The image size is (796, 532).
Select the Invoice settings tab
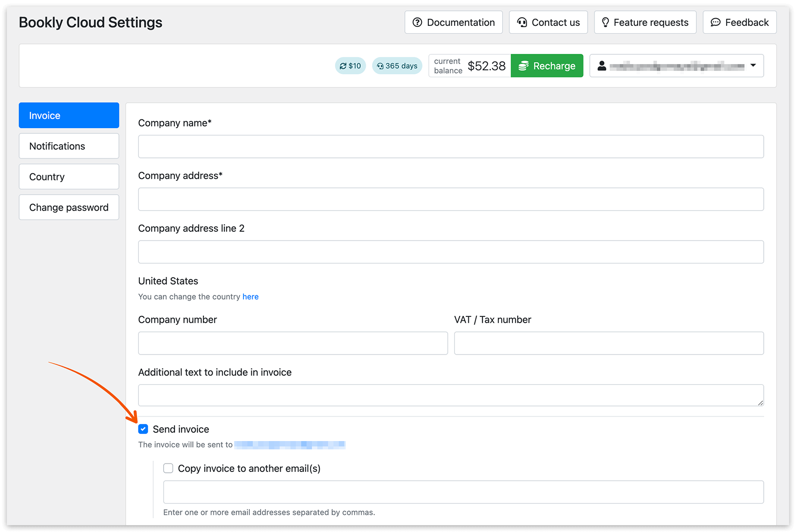69,115
